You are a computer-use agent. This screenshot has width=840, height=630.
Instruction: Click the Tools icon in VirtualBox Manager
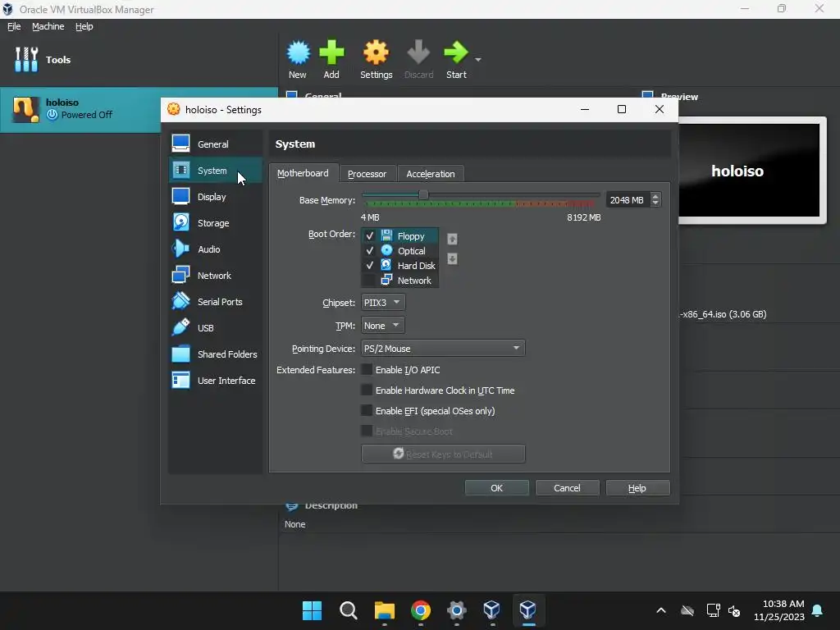[26, 59]
